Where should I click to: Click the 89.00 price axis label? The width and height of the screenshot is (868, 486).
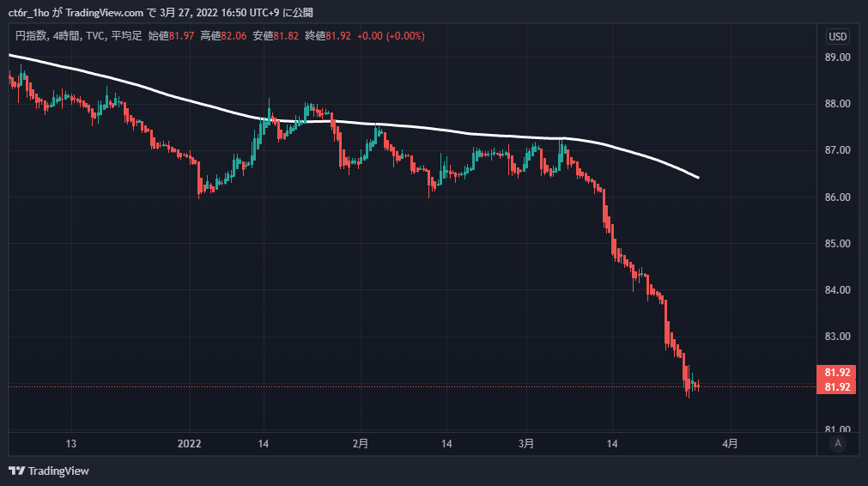pos(838,57)
